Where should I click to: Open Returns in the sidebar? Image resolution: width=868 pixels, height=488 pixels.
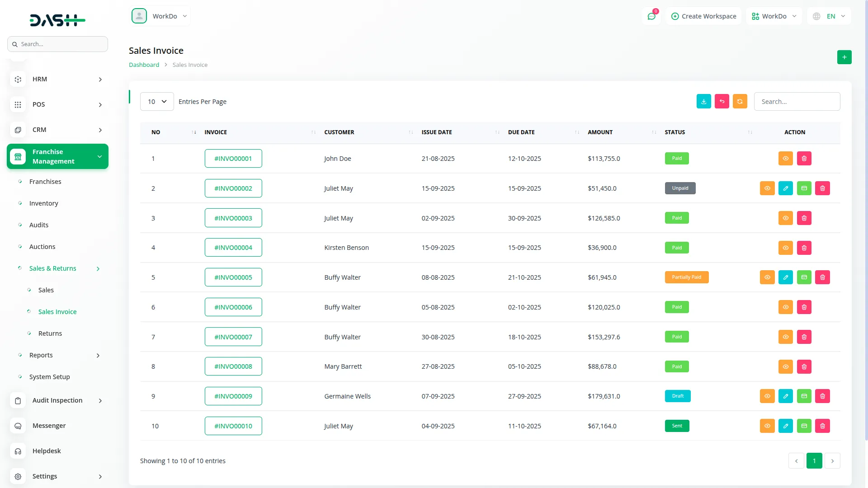point(50,333)
